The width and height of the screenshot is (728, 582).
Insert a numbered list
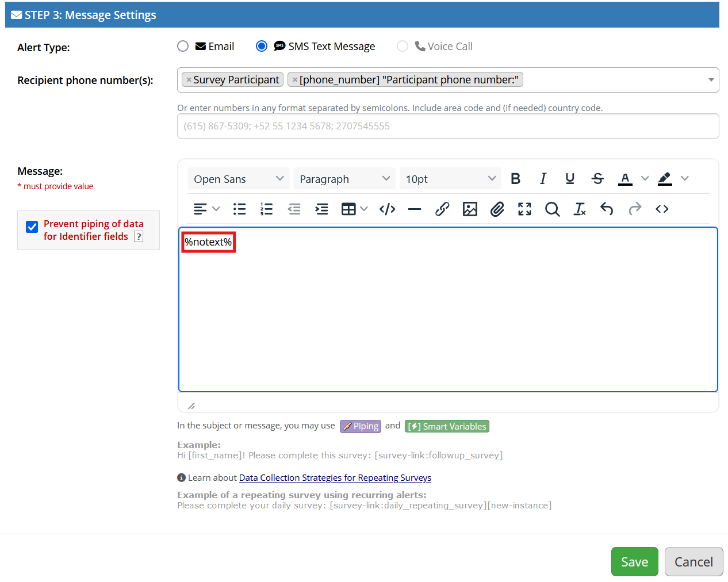click(x=266, y=209)
